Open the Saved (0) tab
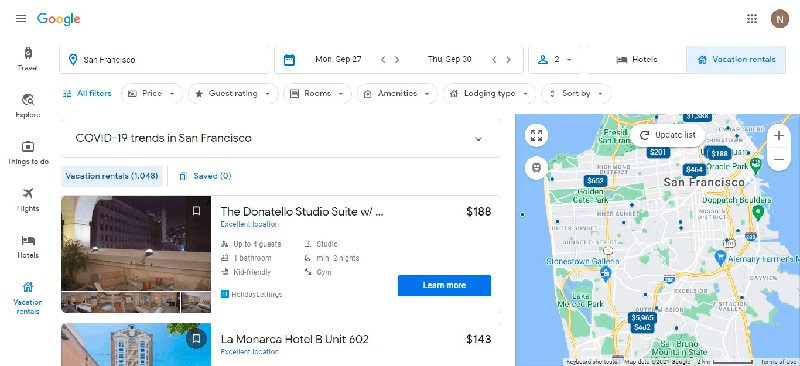Image resolution: width=800 pixels, height=366 pixels. 205,176
